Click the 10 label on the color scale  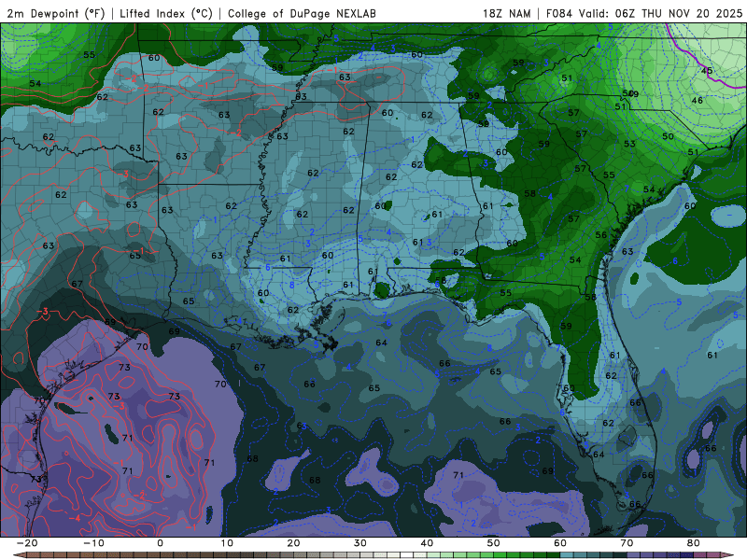227,543
